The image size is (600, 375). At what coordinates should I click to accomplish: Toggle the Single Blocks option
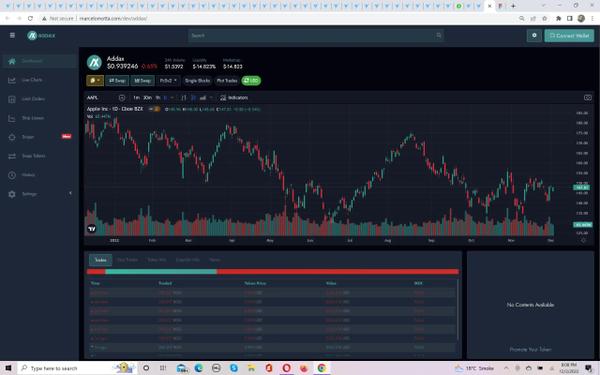197,81
